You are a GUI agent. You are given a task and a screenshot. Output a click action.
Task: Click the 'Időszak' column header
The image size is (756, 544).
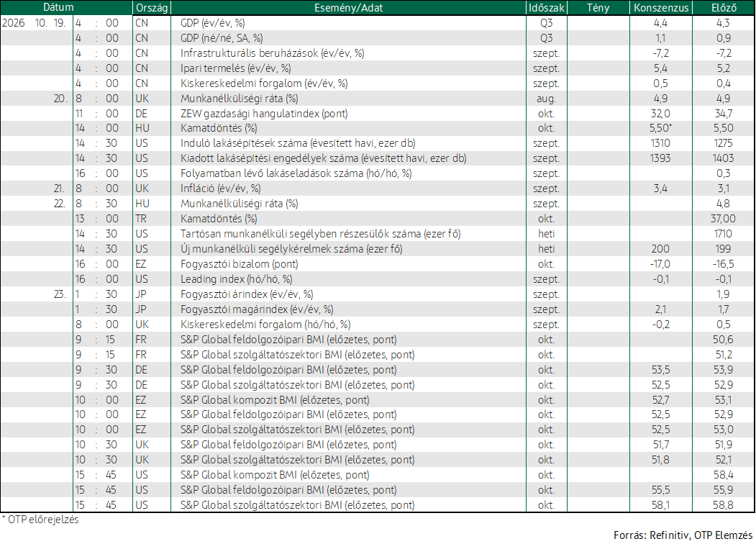(x=546, y=8)
